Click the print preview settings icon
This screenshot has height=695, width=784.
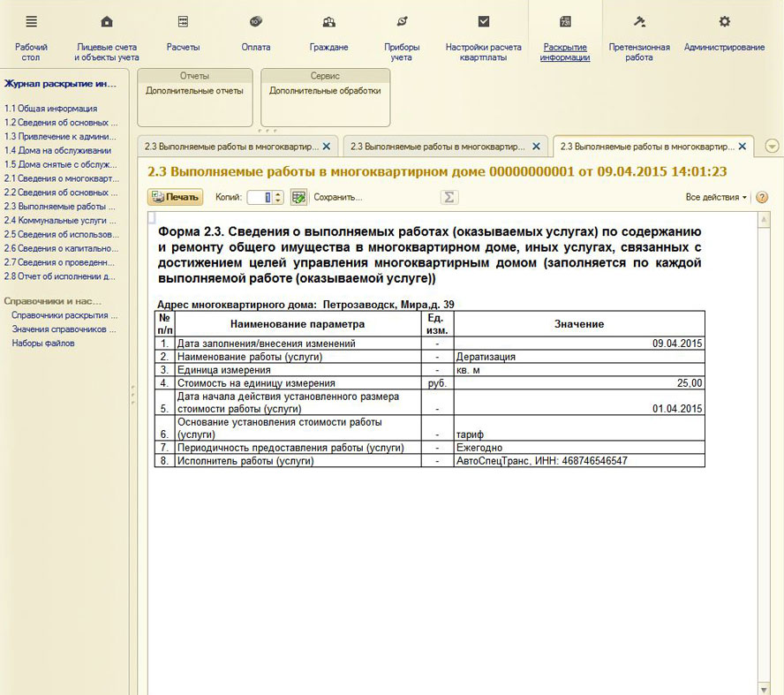pyautogui.click(x=298, y=197)
